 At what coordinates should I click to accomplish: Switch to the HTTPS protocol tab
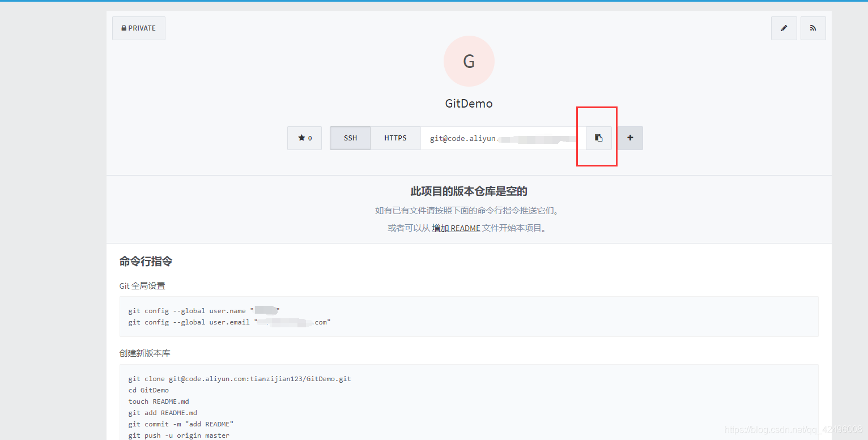(x=395, y=138)
